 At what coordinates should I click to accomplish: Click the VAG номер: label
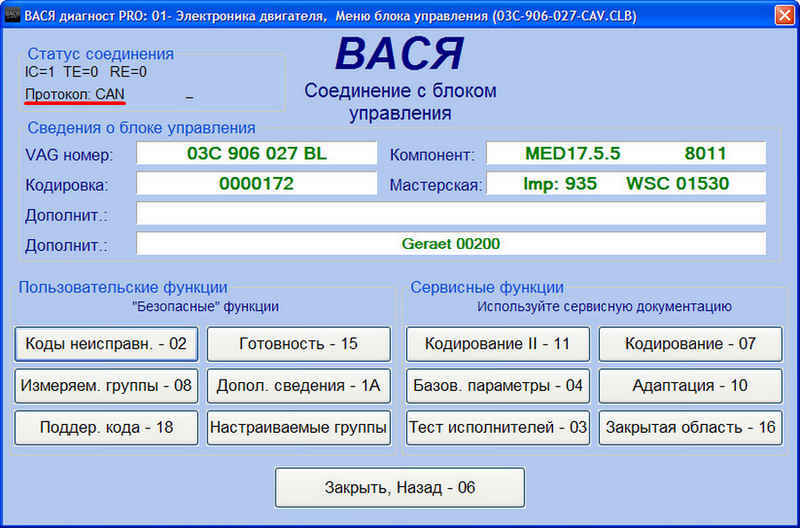(x=69, y=155)
